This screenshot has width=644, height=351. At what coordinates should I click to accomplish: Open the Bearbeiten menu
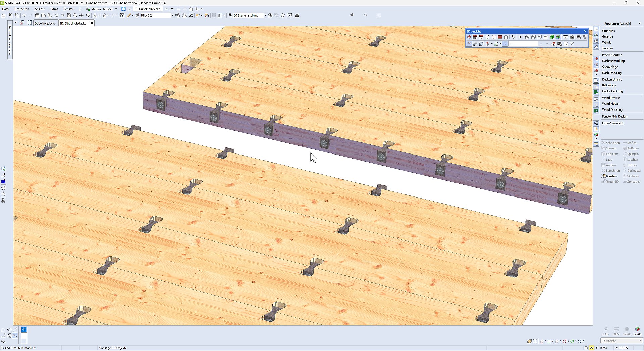[22, 9]
